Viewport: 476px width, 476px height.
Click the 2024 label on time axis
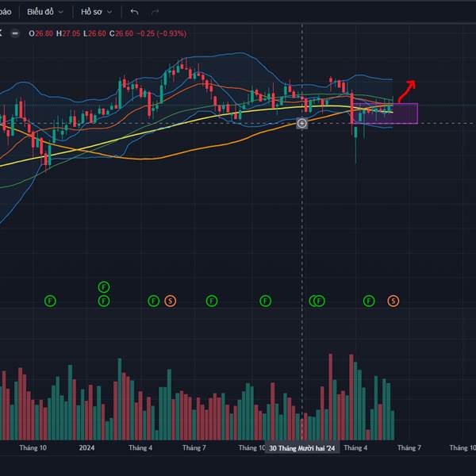coord(86,447)
